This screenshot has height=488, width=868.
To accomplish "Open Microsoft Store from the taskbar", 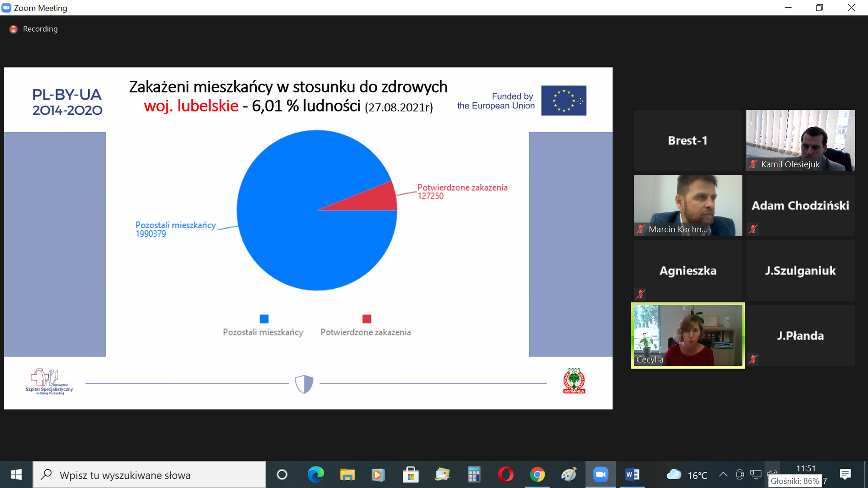I will 411,475.
